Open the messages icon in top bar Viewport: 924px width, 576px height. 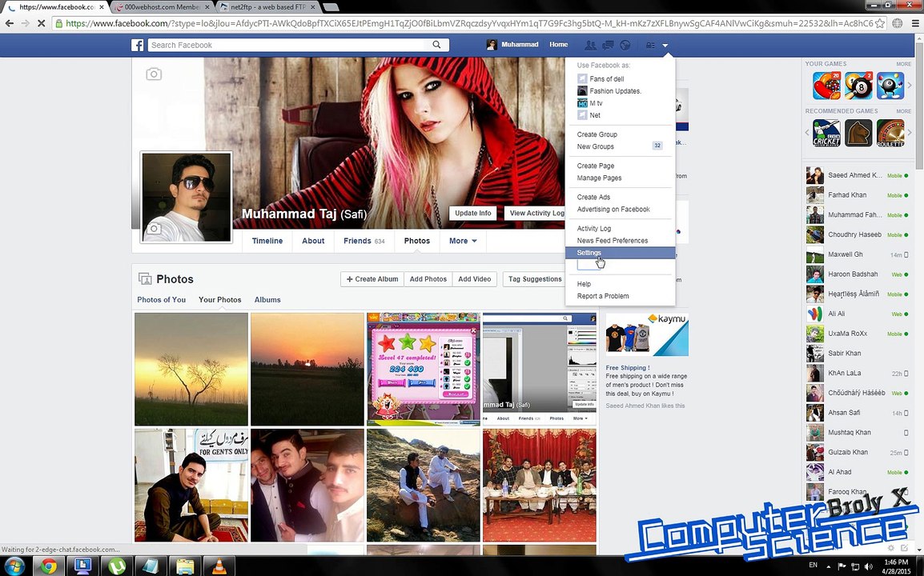pos(608,45)
